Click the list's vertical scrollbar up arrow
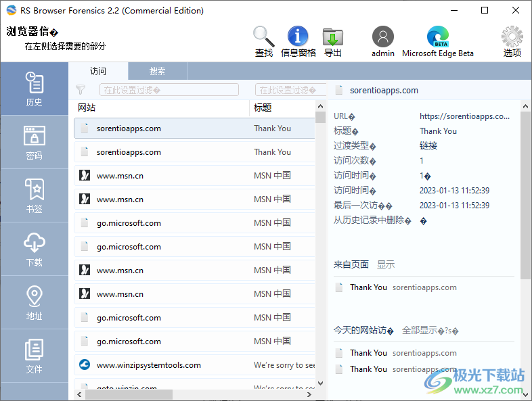This screenshot has width=532, height=401. coord(320,106)
